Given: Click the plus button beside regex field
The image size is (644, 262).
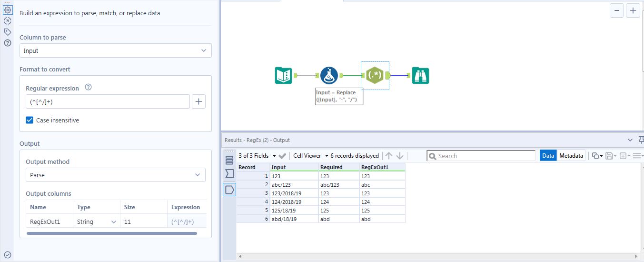Looking at the screenshot, I should tap(198, 101).
